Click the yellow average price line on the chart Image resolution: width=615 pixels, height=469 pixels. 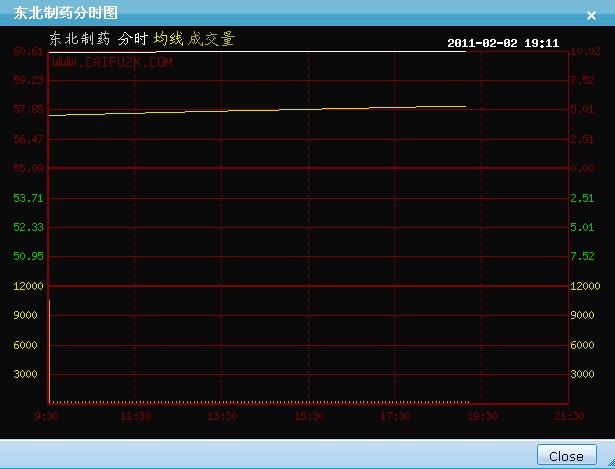tap(257, 111)
